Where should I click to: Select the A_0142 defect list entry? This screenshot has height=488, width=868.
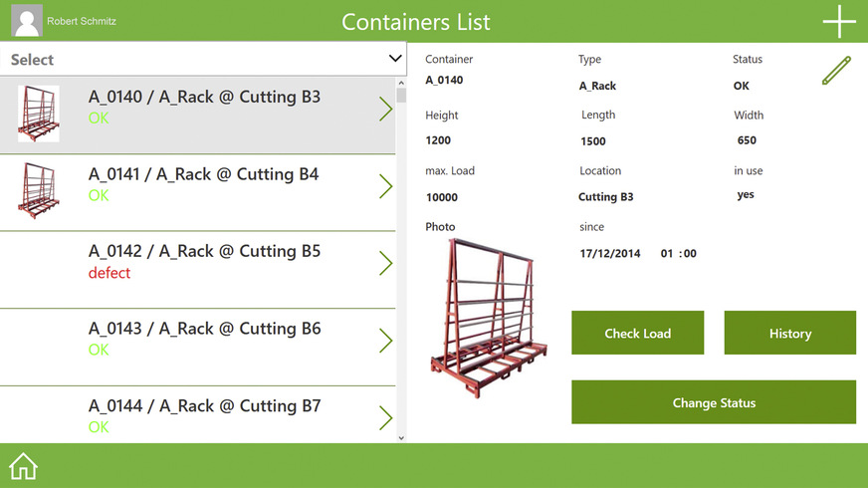point(198,270)
